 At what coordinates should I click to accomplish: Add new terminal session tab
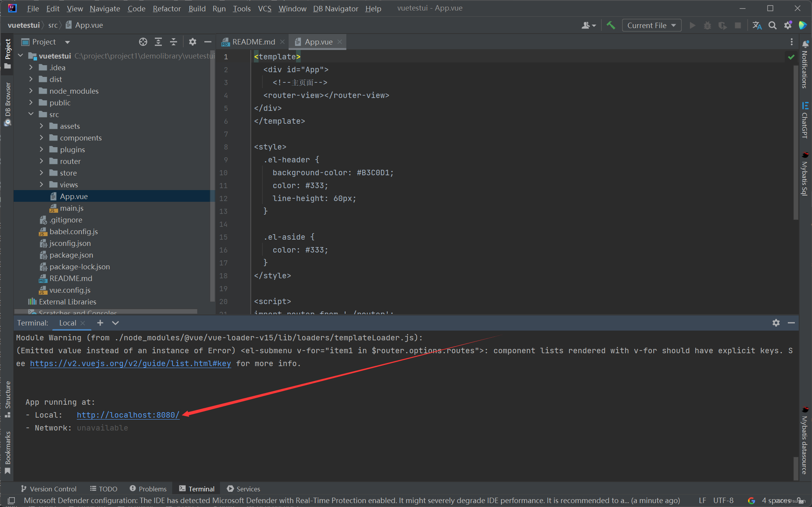(x=100, y=323)
